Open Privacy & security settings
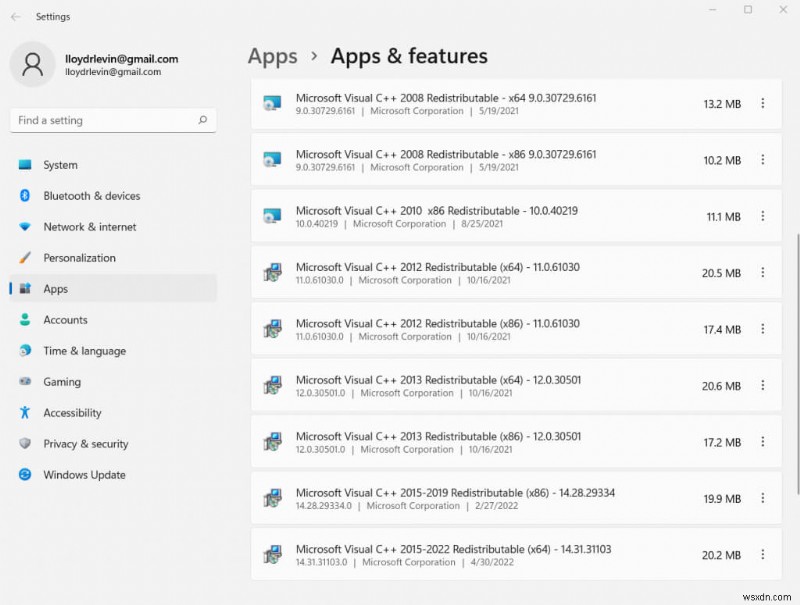 (x=113, y=444)
